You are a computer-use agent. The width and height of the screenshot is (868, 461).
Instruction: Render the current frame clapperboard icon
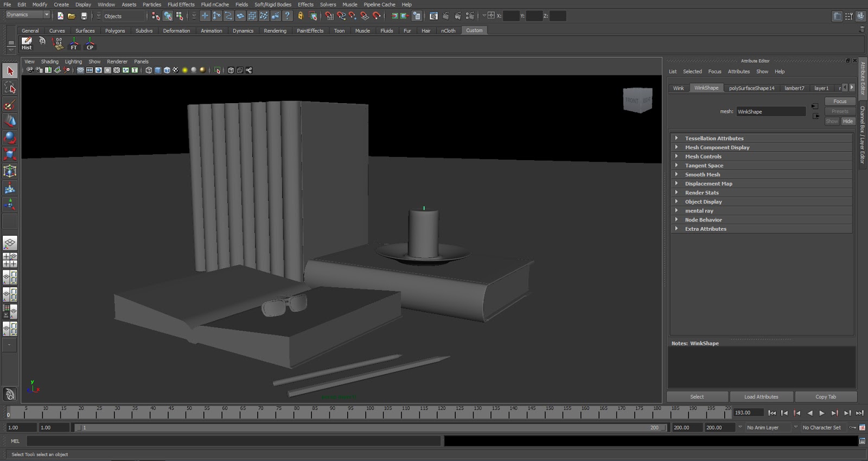[446, 16]
